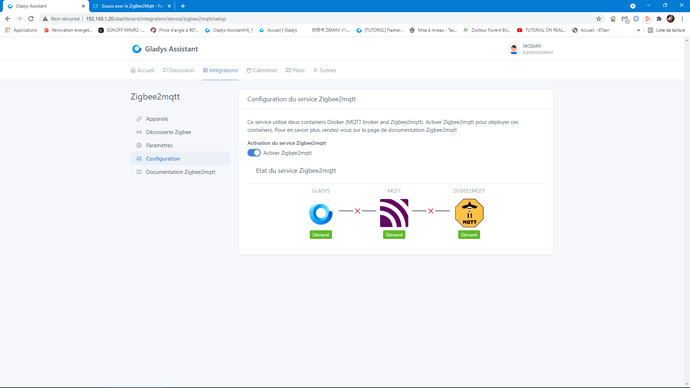Open Gladys AssistantV4_1 bookmark
690x388 pixels.
click(x=229, y=30)
